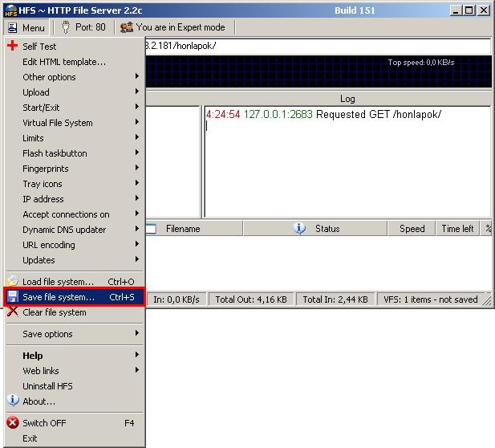
Task: Select Load file system... Ctrl+O
Action: [x=75, y=281]
